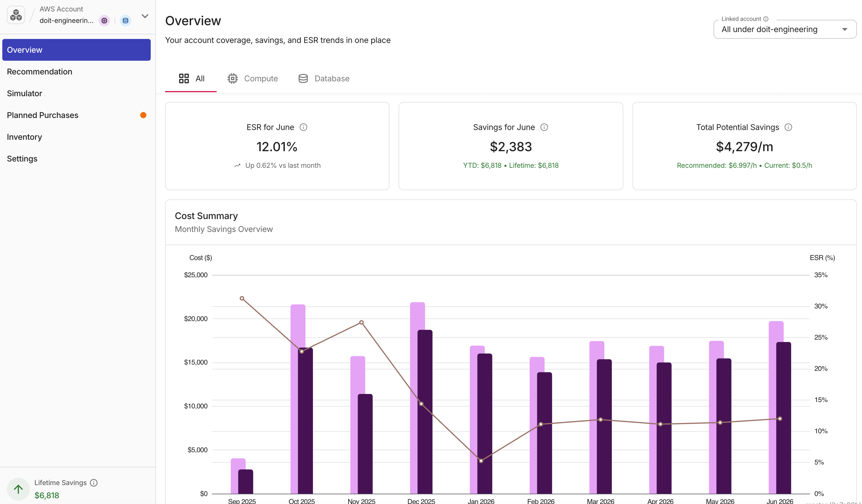Click the Linked account info icon
The width and height of the screenshot is (862, 504).
click(766, 19)
